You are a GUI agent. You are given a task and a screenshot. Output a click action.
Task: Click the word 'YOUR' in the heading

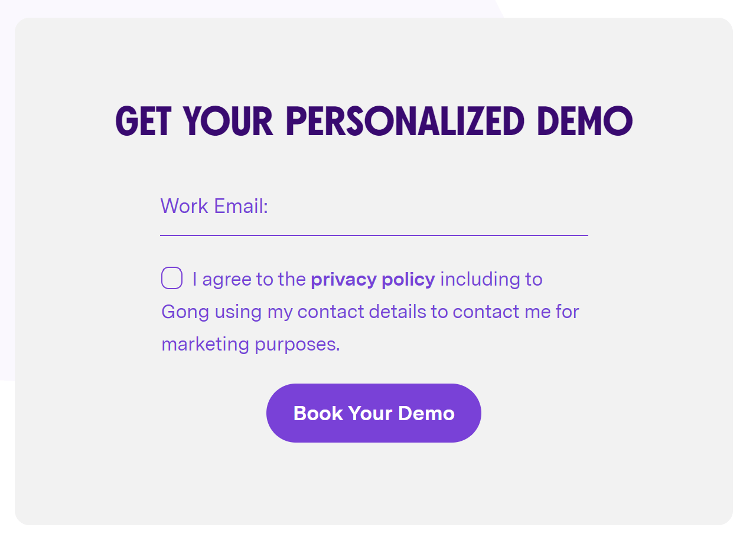228,121
